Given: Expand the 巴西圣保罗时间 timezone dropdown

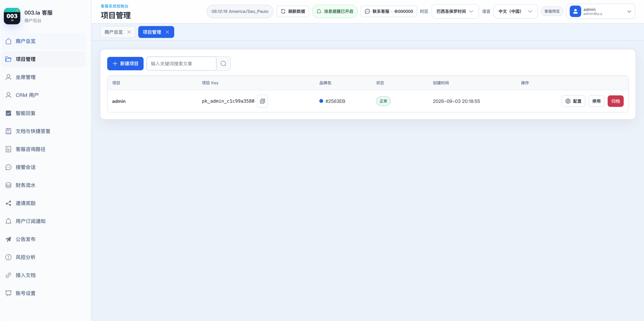Looking at the screenshot, I should pos(455,11).
